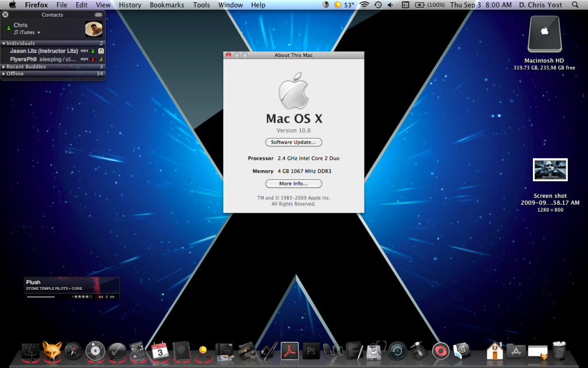Image resolution: width=588 pixels, height=368 pixels.
Task: Click the Wi-Fi status icon in menu bar
Action: coord(363,5)
